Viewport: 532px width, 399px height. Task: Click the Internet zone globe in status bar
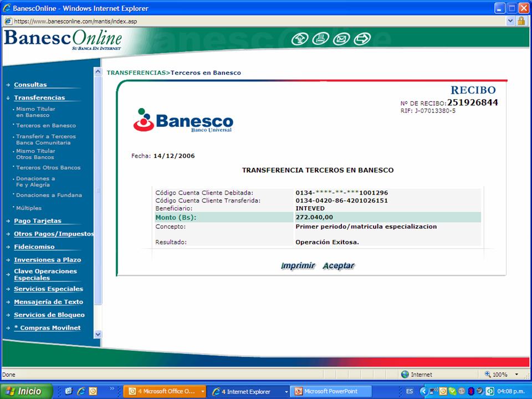pyautogui.click(x=405, y=374)
